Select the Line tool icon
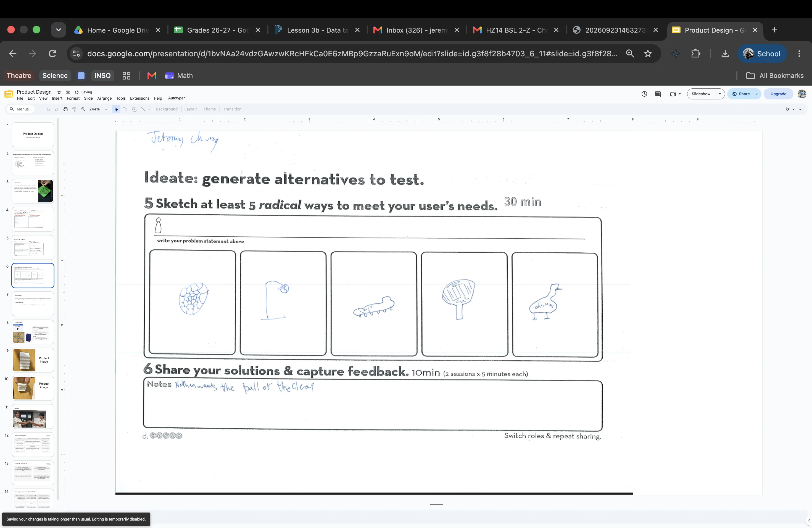 (143, 109)
